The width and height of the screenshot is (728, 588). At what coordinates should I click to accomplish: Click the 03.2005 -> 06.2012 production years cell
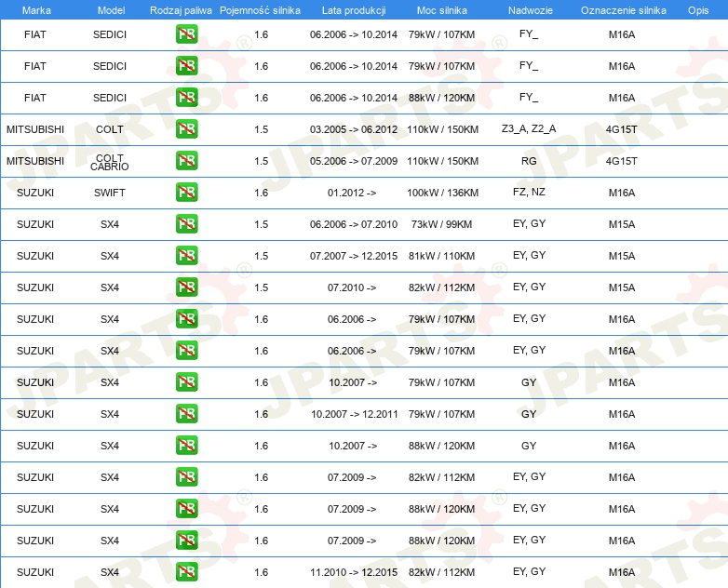[x=354, y=129]
